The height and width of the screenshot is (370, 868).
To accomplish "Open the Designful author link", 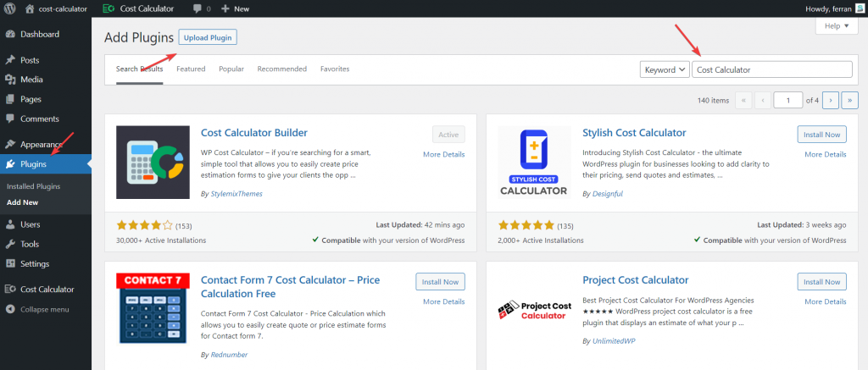I will pyautogui.click(x=607, y=194).
